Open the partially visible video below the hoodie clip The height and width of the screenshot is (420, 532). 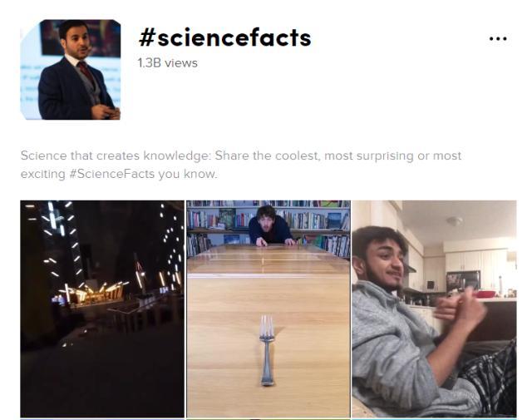point(434,419)
